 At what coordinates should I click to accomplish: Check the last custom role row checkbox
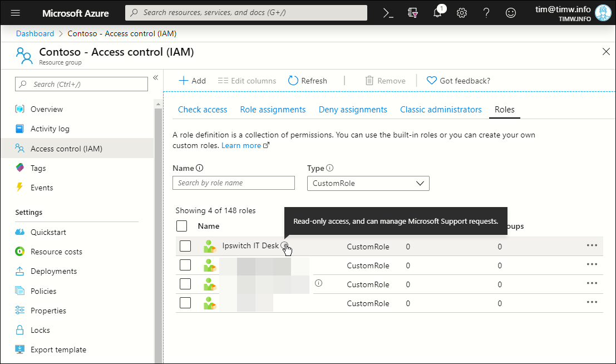185,303
